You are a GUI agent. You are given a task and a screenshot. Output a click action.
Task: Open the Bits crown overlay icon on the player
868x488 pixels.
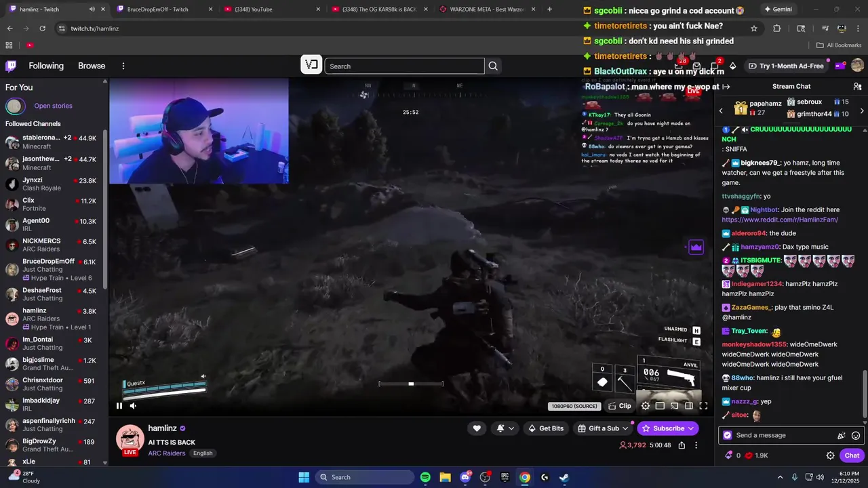(x=696, y=247)
